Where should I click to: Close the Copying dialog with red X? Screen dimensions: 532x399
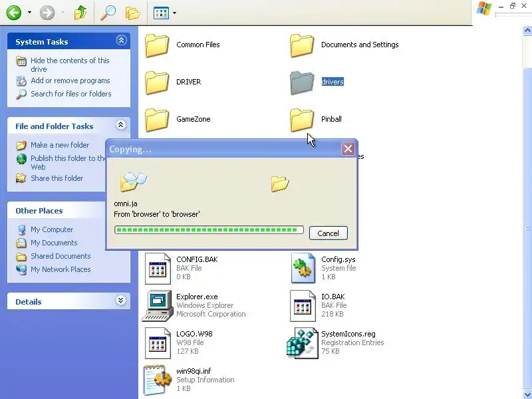coord(348,149)
